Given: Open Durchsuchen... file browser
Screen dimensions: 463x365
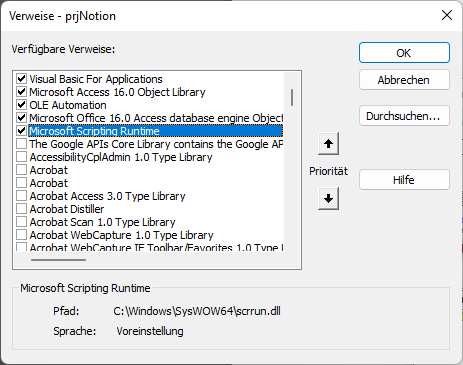Looking at the screenshot, I should [404, 116].
